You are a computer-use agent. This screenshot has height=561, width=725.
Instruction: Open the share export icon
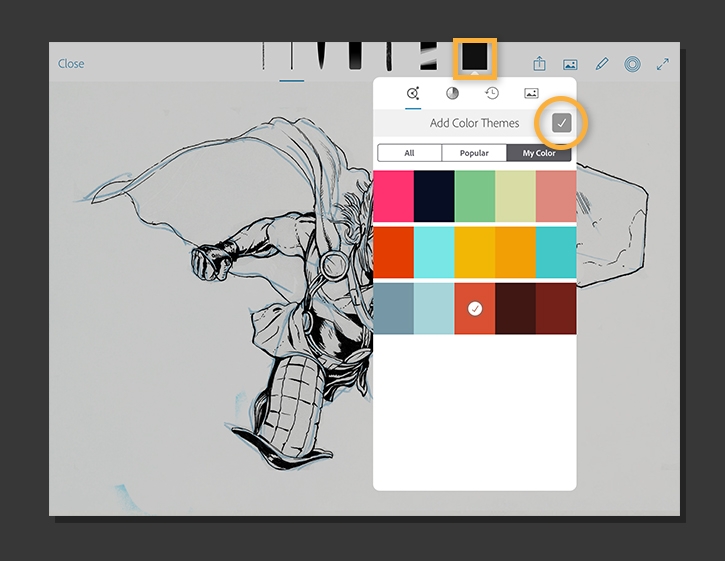[539, 64]
